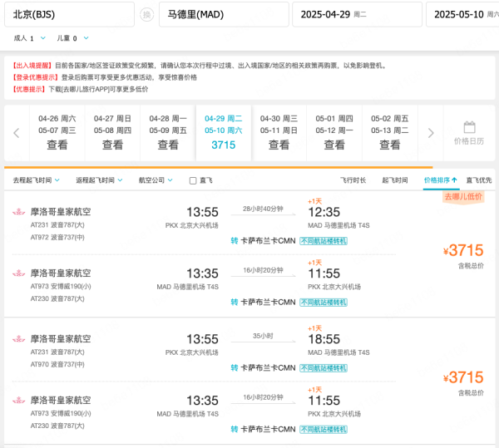
Task: Click 去哪儿低价 badge
Action: click(463, 197)
